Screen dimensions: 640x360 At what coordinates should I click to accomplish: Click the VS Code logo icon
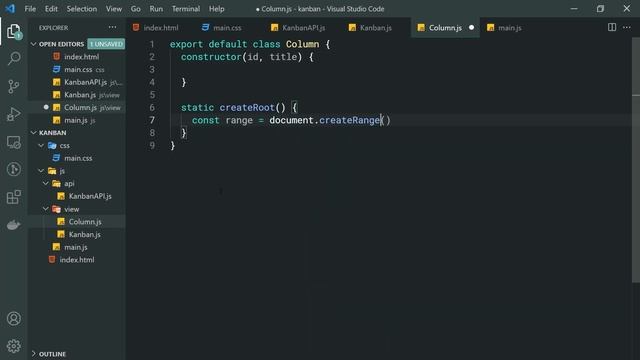[10, 9]
